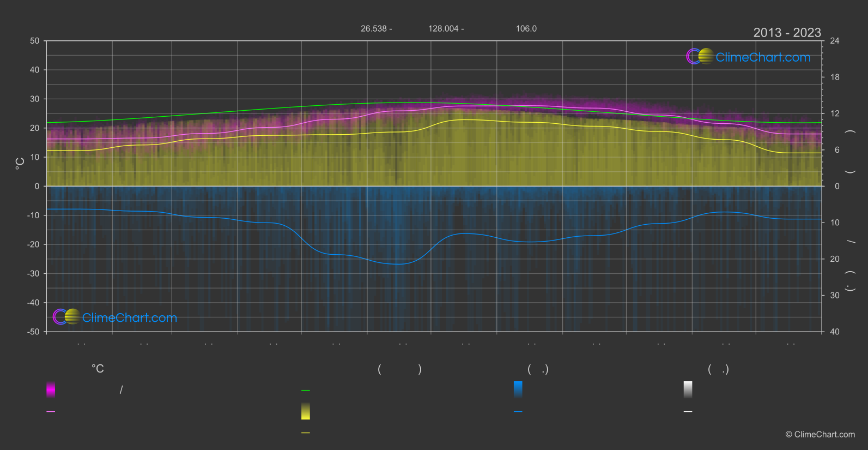Image resolution: width=868 pixels, height=450 pixels.
Task: Click the °C legend heading
Action: click(98, 369)
